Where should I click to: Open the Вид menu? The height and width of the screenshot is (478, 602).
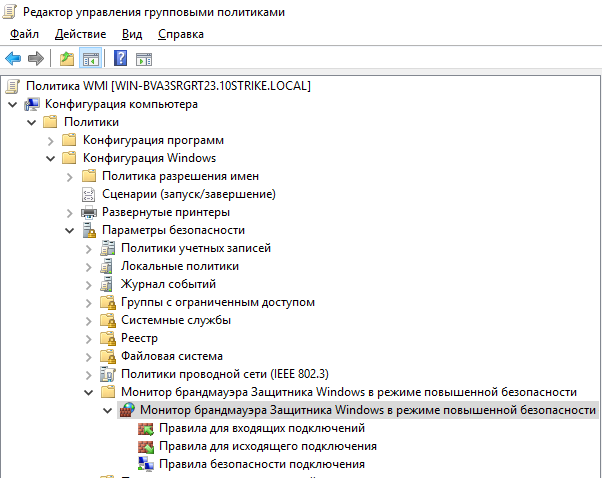(132, 34)
